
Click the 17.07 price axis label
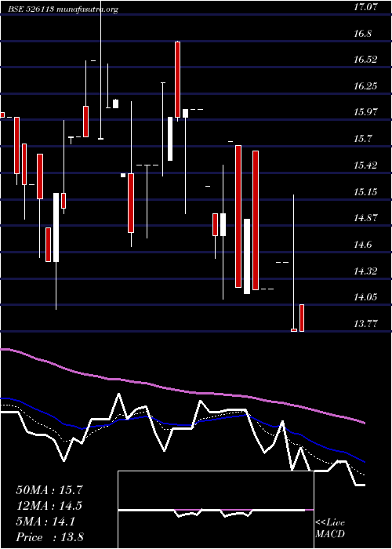tap(365, 6)
